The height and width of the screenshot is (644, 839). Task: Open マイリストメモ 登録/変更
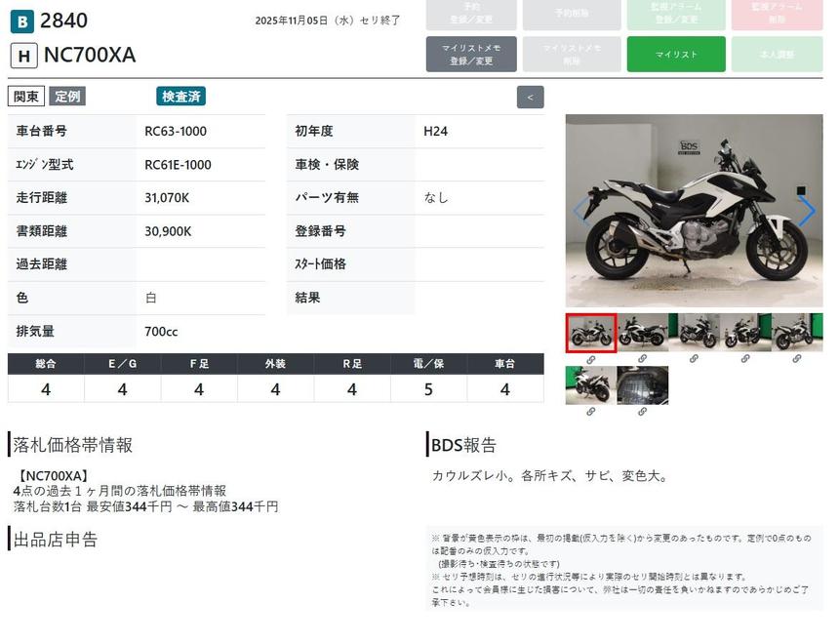tap(471, 55)
